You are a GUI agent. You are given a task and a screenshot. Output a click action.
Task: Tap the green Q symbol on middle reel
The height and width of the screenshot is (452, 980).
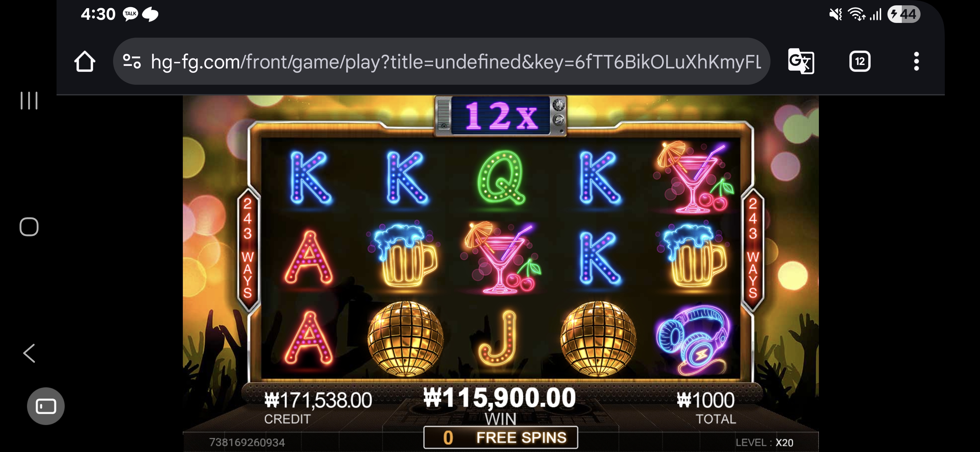click(x=501, y=178)
